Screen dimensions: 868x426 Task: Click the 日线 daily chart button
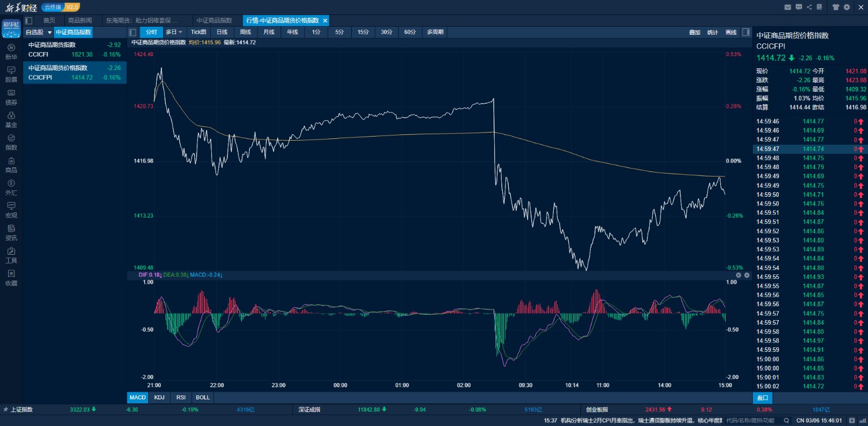pyautogui.click(x=222, y=32)
